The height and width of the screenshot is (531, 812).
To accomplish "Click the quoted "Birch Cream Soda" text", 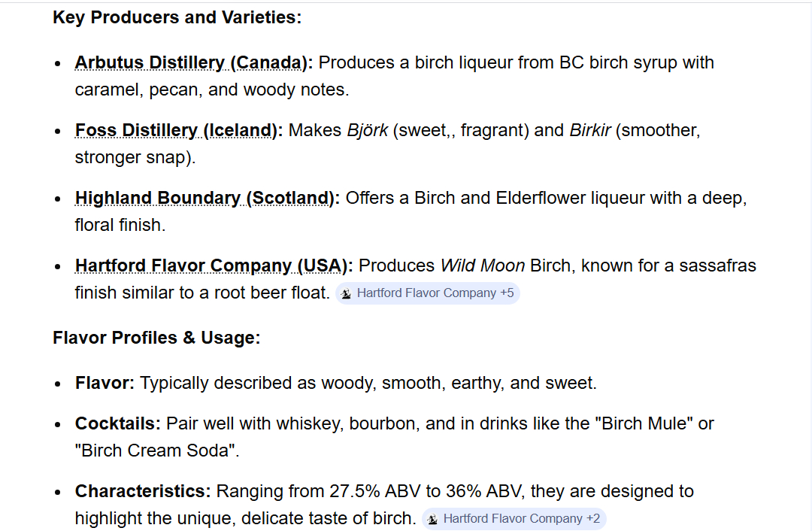I will point(155,451).
